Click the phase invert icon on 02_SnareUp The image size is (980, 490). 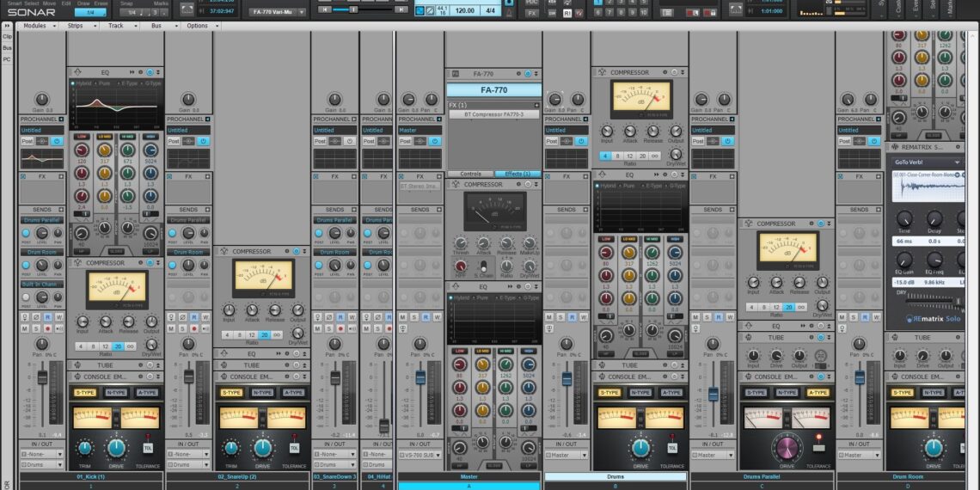pyautogui.click(x=182, y=317)
